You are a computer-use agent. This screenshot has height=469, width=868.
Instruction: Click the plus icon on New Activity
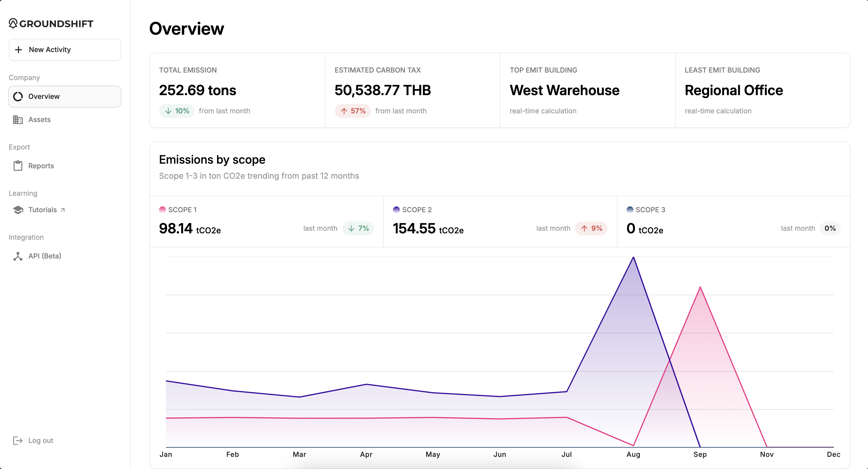click(19, 49)
